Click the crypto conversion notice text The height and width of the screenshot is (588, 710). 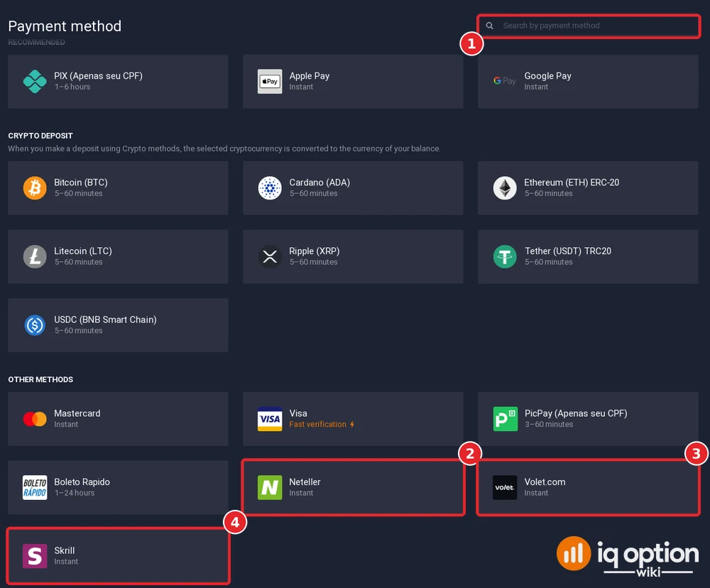coord(224,148)
